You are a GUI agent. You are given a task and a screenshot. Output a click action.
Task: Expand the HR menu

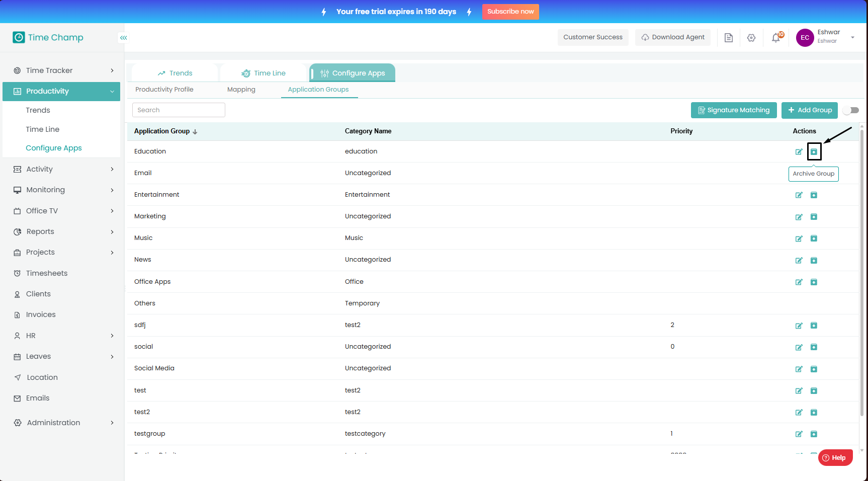(x=61, y=336)
